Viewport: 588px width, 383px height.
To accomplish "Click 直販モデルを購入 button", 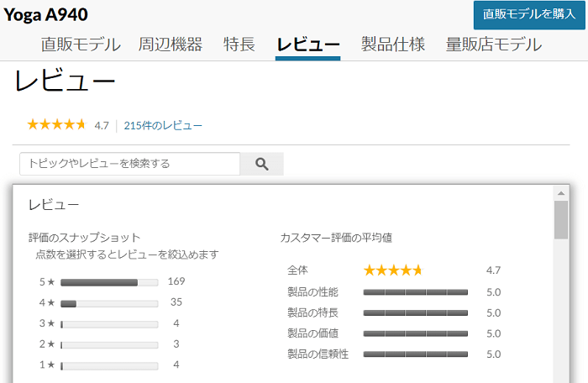I will point(529,15).
